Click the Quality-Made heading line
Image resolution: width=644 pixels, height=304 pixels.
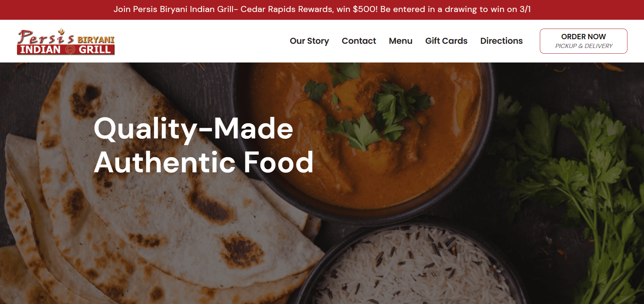coord(193,129)
